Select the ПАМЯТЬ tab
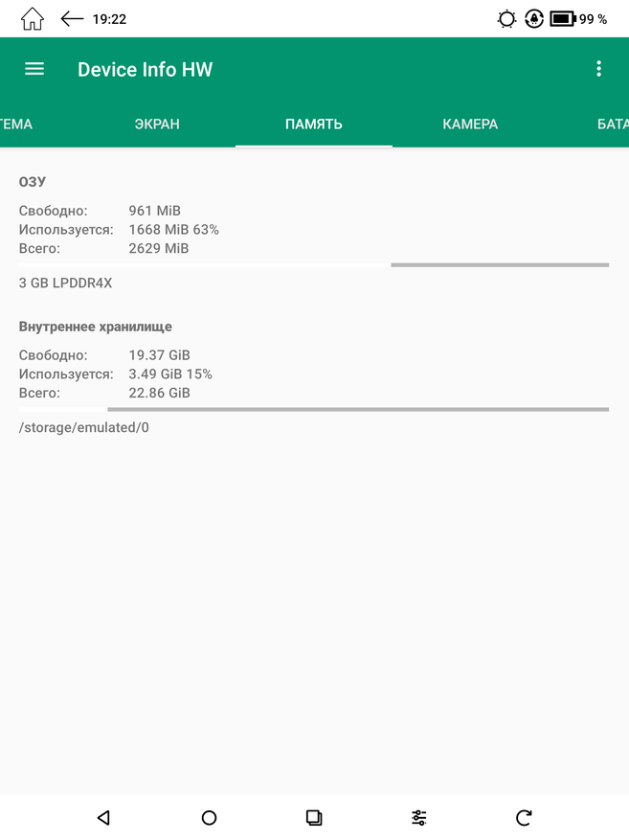 (314, 125)
